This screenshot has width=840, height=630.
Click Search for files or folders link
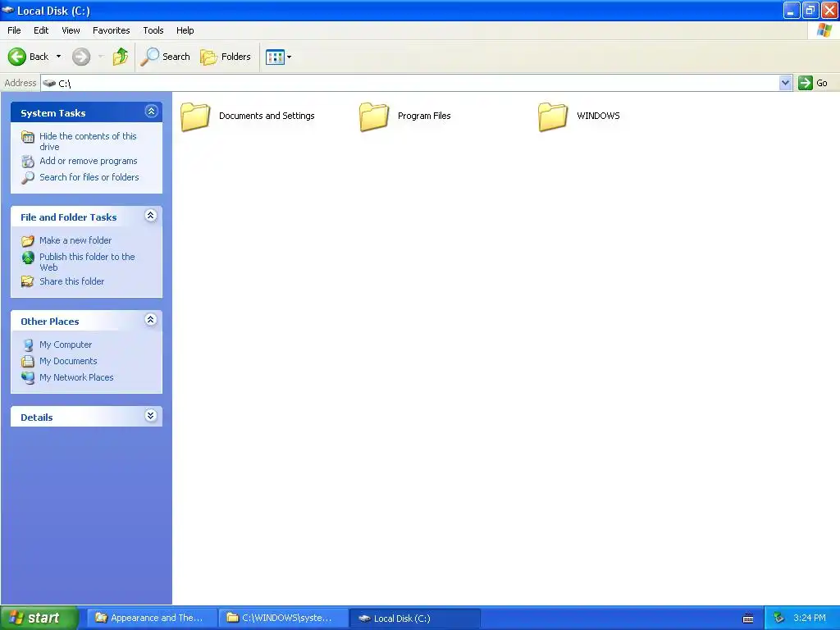[x=89, y=177]
